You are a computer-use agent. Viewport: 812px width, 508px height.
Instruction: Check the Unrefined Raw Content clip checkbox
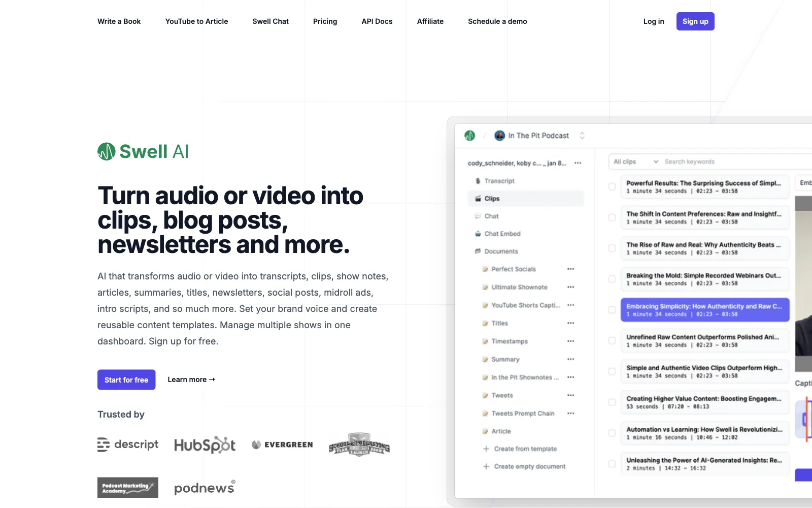pyautogui.click(x=612, y=341)
